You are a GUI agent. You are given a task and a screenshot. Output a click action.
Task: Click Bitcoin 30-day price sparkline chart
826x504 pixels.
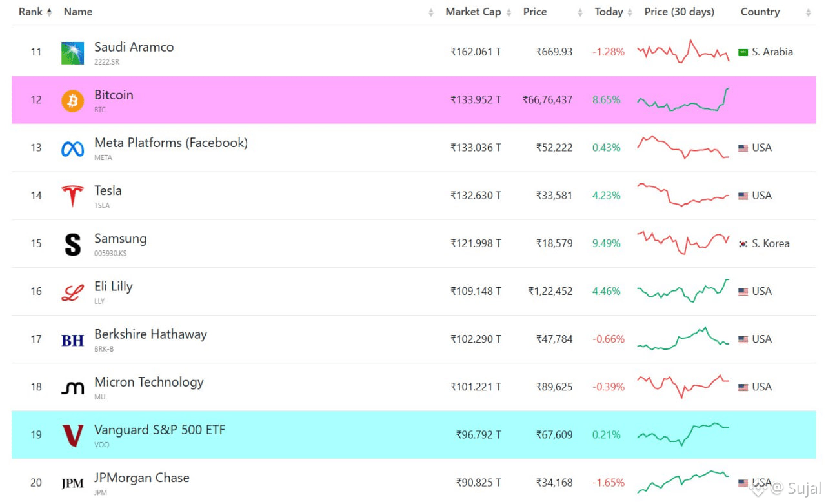coord(683,100)
